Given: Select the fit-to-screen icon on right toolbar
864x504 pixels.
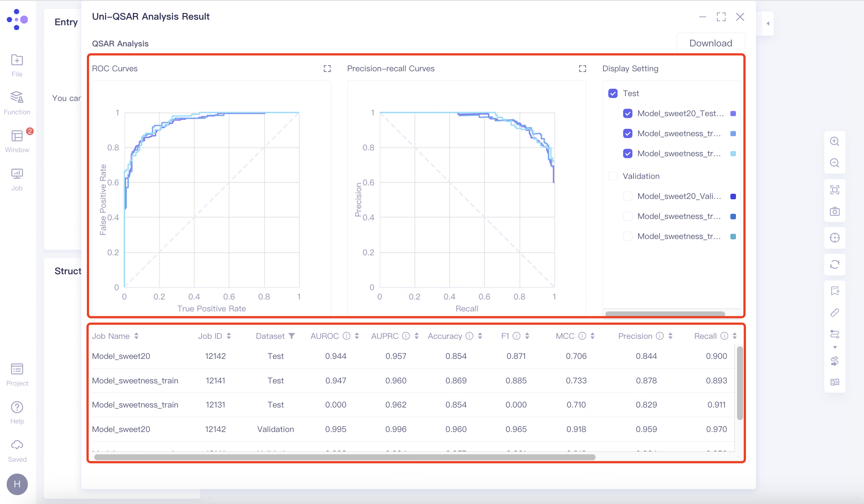Looking at the screenshot, I should (835, 190).
